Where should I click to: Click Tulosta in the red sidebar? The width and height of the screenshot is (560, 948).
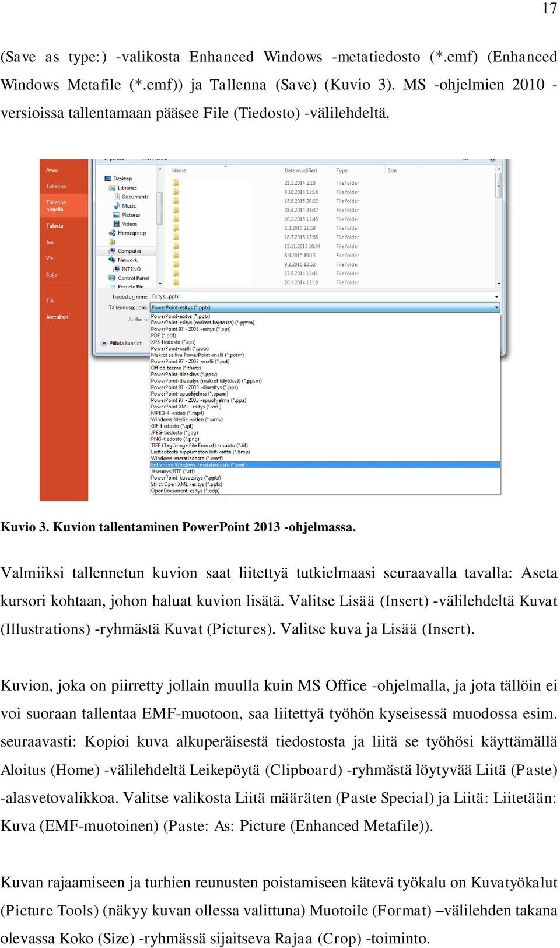tap(55, 226)
